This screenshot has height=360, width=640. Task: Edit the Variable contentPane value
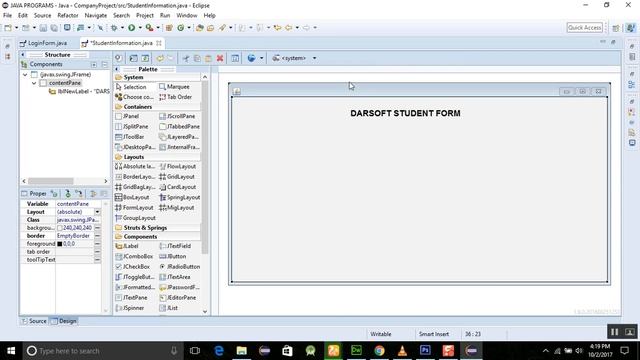pyautogui.click(x=78, y=204)
